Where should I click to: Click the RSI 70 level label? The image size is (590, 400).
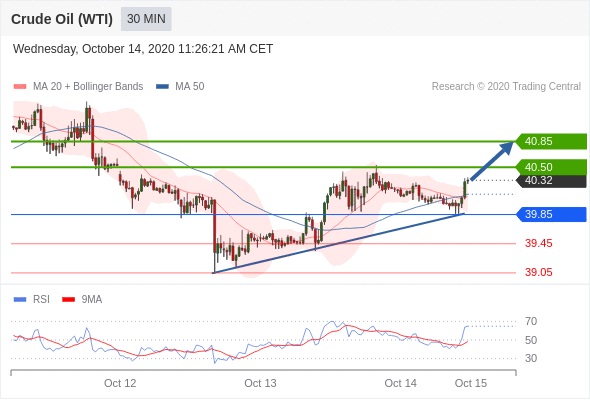(531, 321)
